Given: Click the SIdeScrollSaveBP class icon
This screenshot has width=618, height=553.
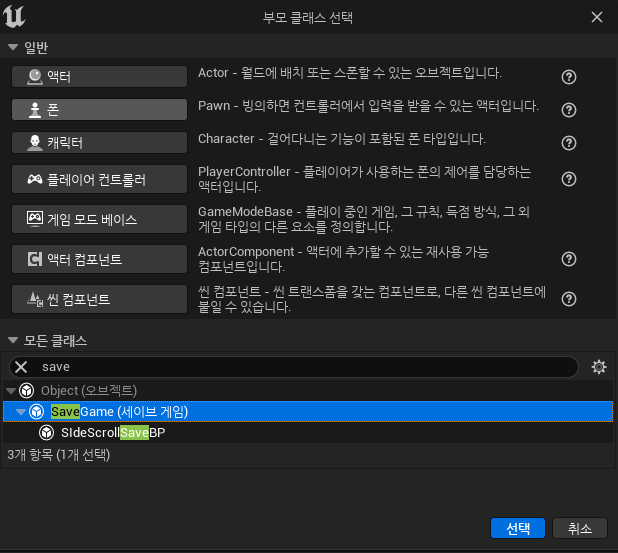Looking at the screenshot, I should 47,432.
